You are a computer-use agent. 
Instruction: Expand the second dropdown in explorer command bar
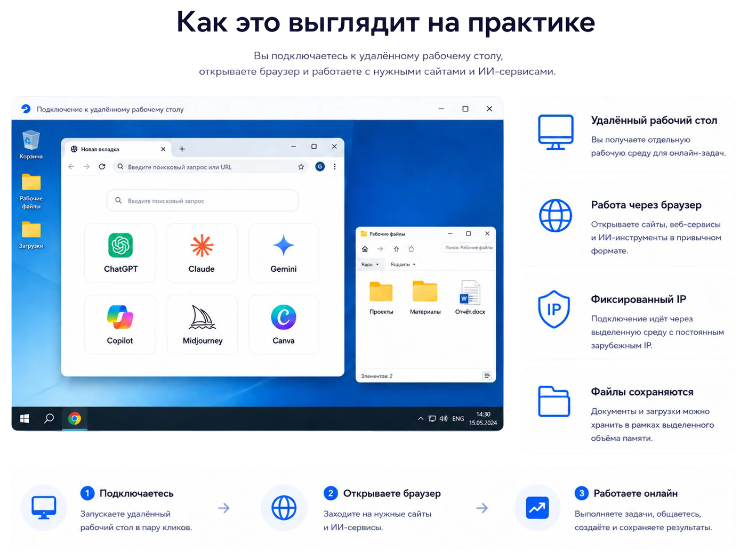coord(403,264)
